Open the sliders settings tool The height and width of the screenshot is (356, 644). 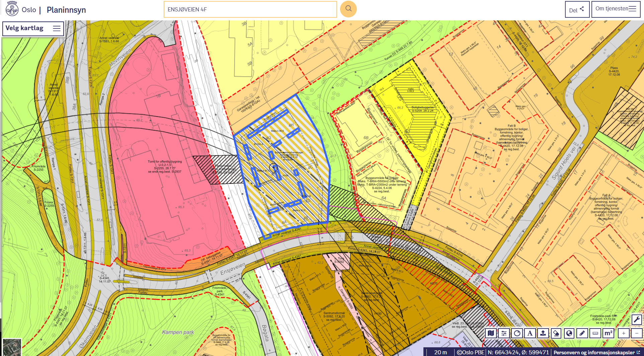click(504, 333)
